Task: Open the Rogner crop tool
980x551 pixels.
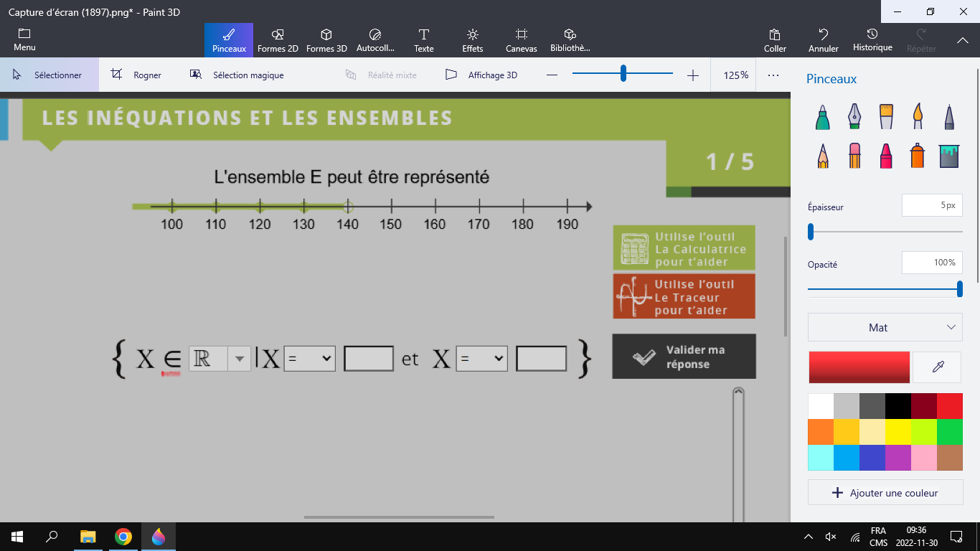Action: [136, 75]
